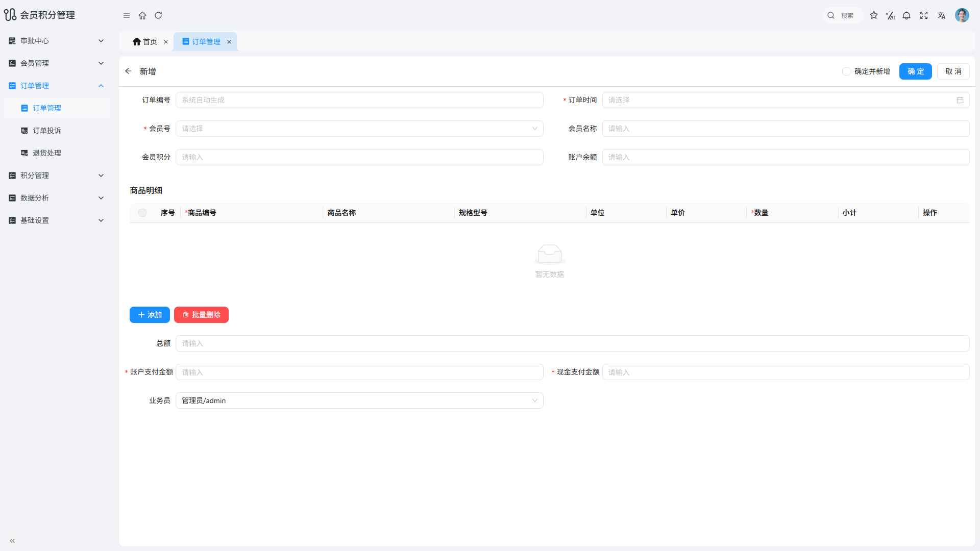
Task: Click the 会员积分管理 logo icon
Action: tap(10, 15)
